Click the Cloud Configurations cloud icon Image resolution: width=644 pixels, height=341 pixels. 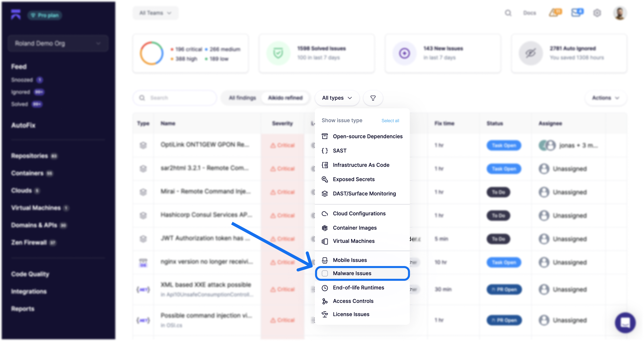click(325, 213)
